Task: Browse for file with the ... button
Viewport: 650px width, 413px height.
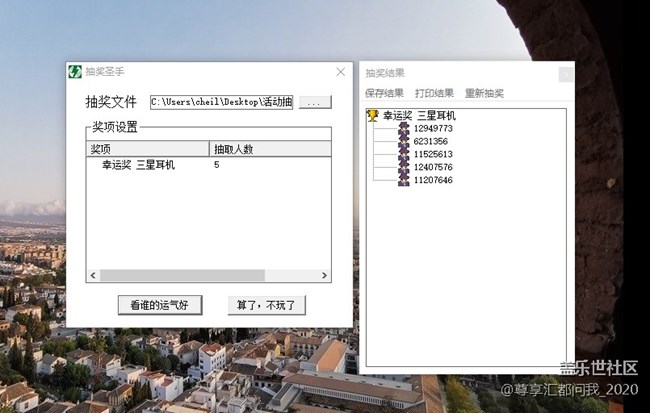Action: [315, 102]
